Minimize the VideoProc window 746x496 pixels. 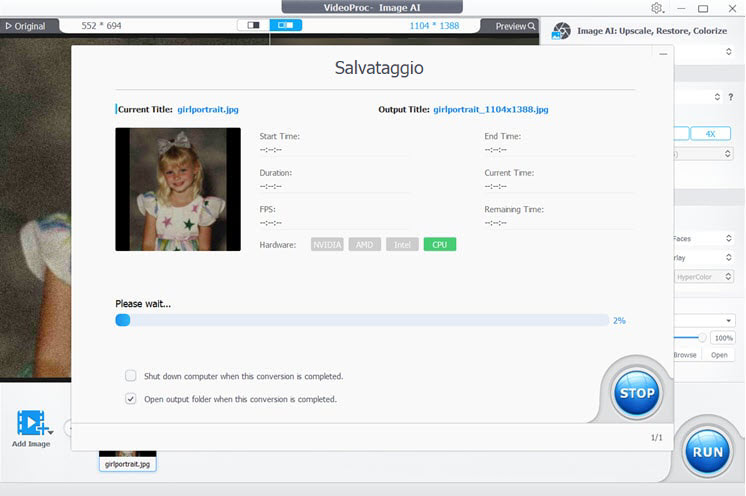[x=681, y=9]
